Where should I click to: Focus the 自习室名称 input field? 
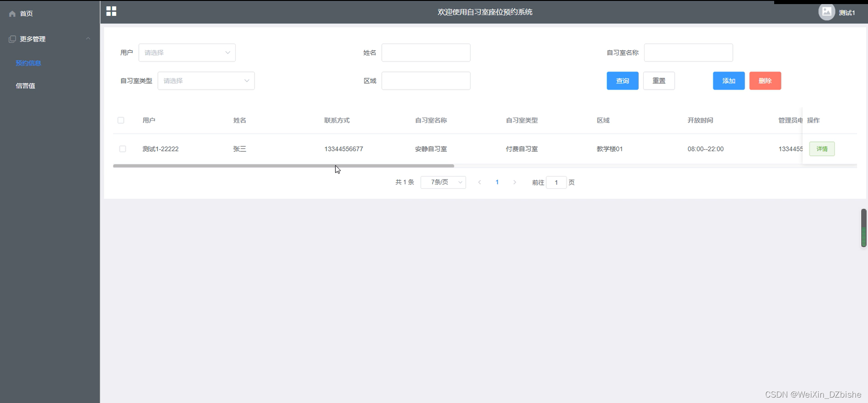coord(689,53)
